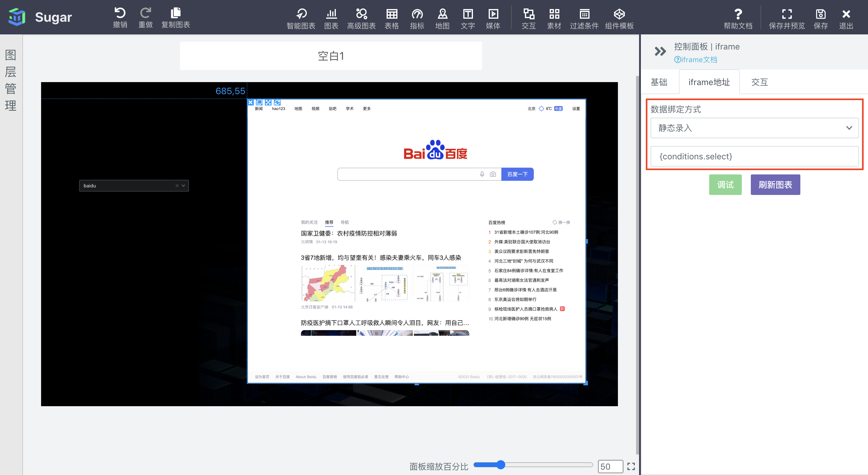Image resolution: width=868 pixels, height=475 pixels.
Task: Open the 指标 indicator tool
Action: click(417, 18)
